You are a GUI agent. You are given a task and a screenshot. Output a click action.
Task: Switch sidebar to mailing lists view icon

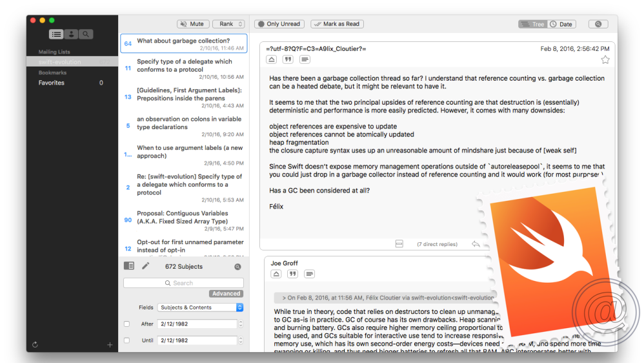(57, 34)
